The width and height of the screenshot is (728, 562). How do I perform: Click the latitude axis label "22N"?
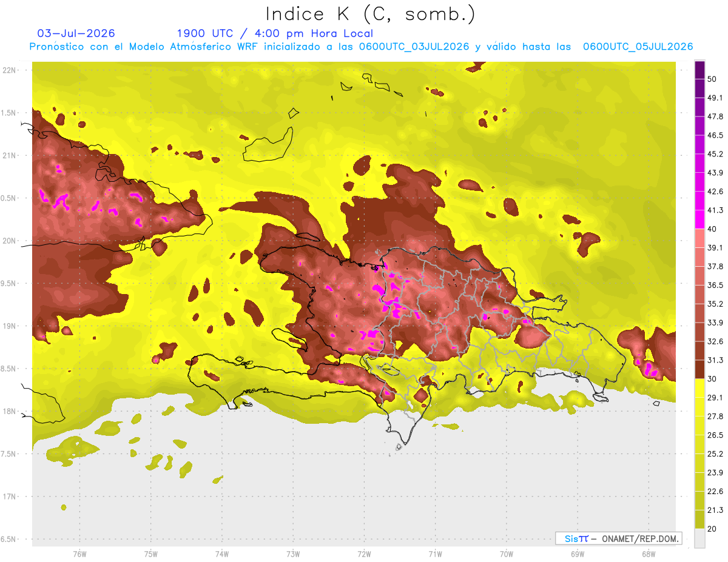(x=10, y=70)
